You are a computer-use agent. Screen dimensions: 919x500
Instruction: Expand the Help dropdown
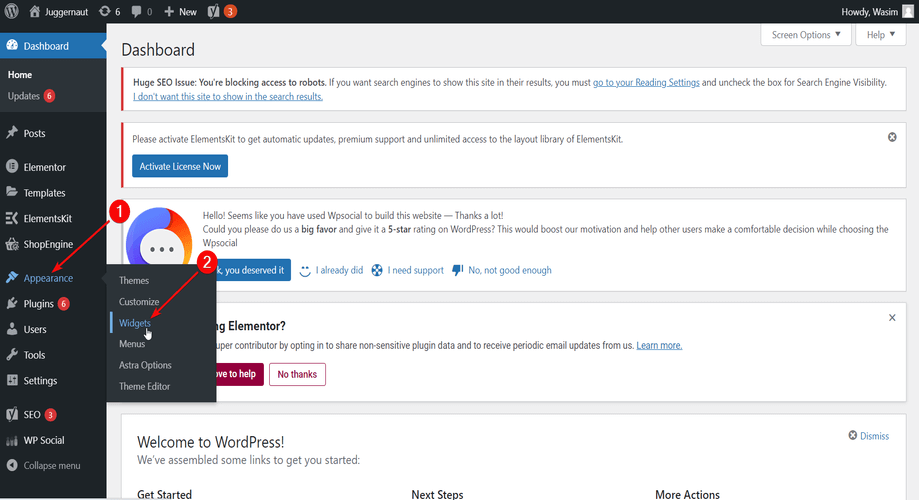tap(881, 35)
